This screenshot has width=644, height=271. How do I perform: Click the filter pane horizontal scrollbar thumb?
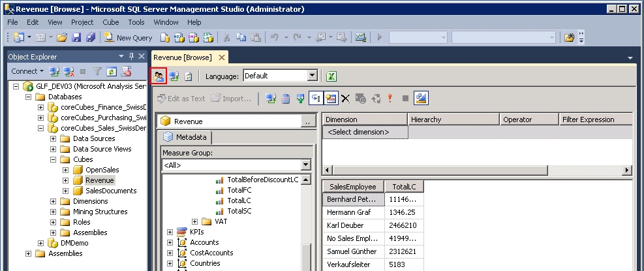click(x=440, y=170)
